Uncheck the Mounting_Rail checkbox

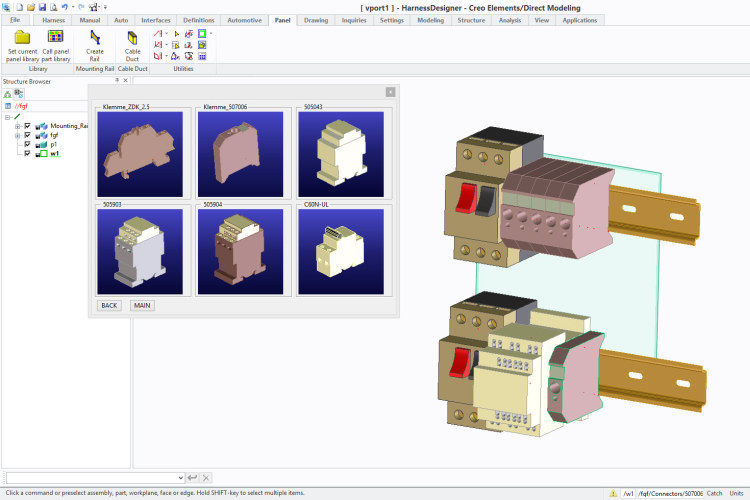point(27,126)
